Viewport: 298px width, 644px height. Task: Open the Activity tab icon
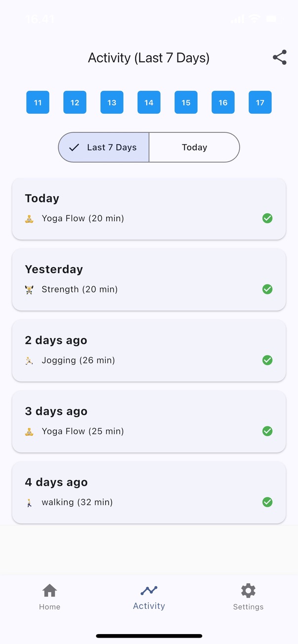[149, 590]
